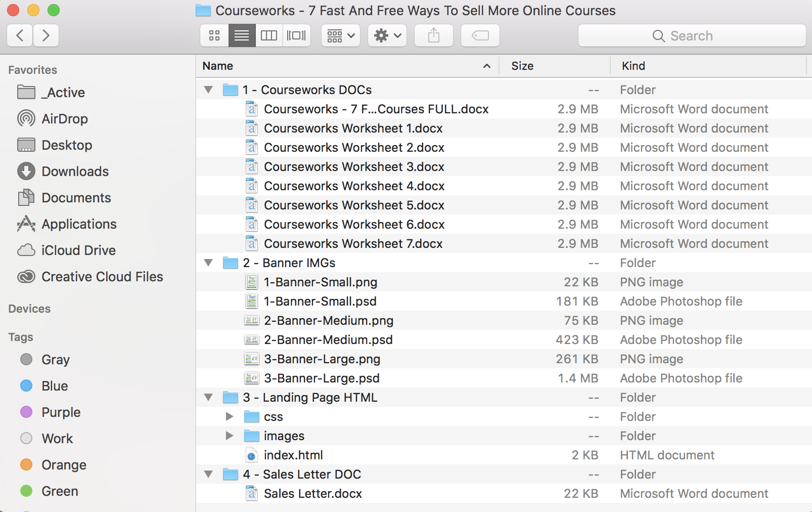
Task: Click the Share toolbar button
Action: [x=434, y=35]
